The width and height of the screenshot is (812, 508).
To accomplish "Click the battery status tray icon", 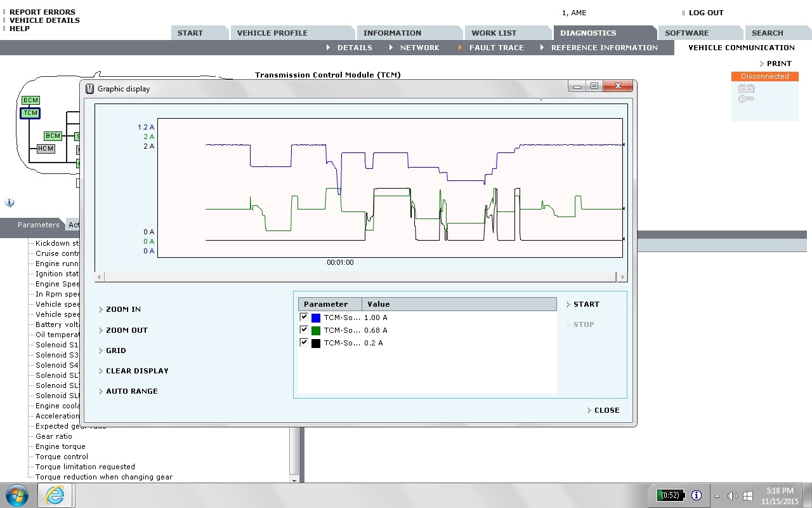I will point(669,495).
